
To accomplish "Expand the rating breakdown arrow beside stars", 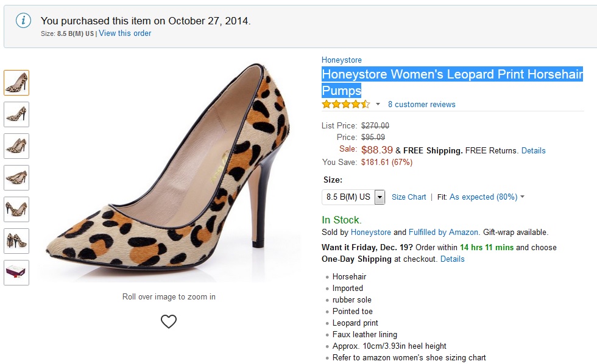I will pos(378,104).
